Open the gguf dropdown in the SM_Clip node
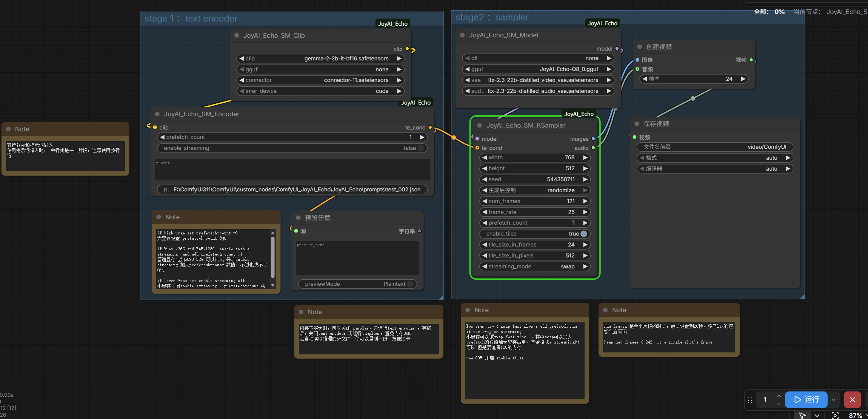The height and width of the screenshot is (419, 868). [320, 69]
